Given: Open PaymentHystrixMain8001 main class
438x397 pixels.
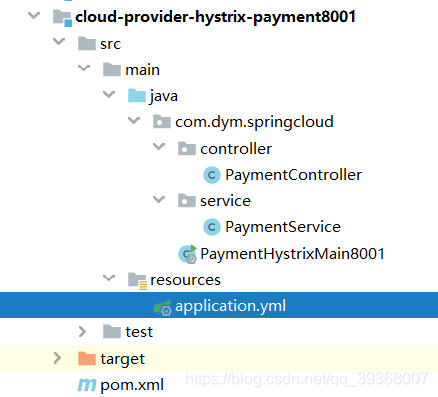Looking at the screenshot, I should tap(292, 254).
